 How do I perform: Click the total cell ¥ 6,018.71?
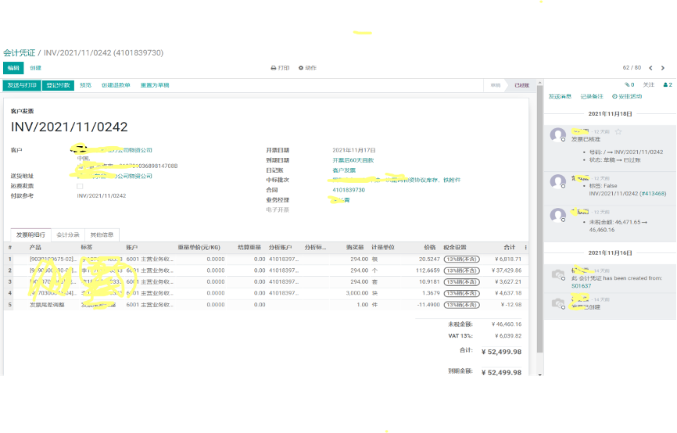(508, 259)
